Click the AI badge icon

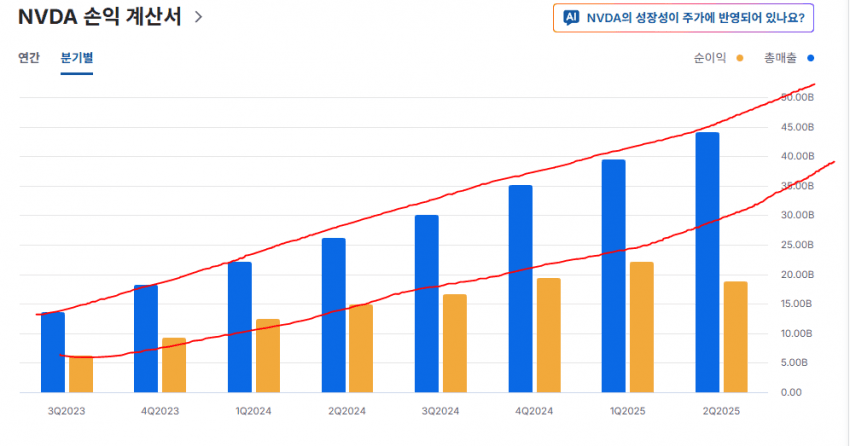click(x=571, y=17)
